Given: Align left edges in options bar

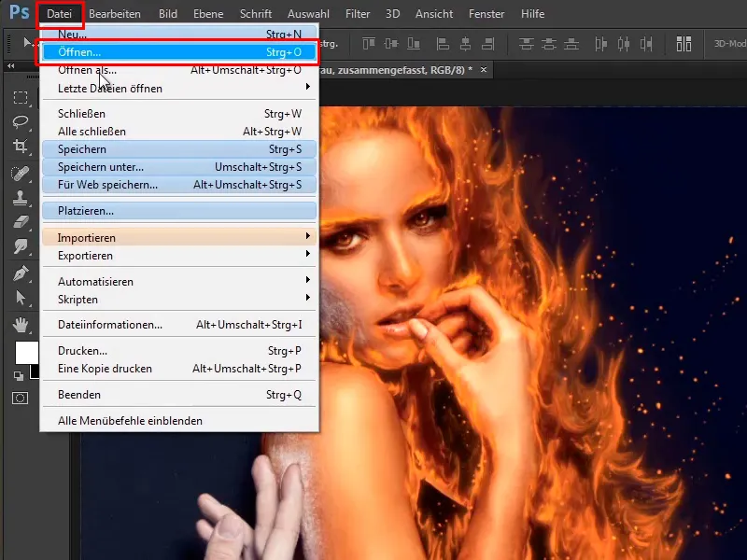Looking at the screenshot, I should (x=443, y=44).
